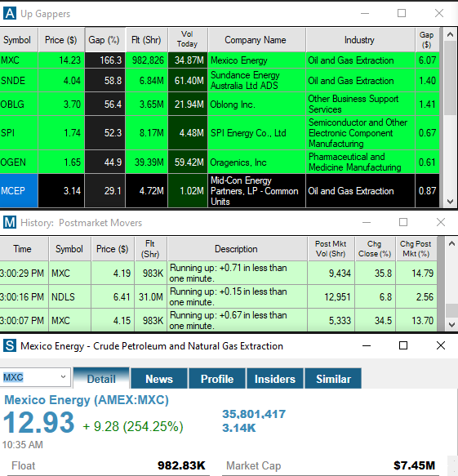Maximize the Up Gappers window
The height and width of the screenshot is (476, 458).
click(x=402, y=13)
